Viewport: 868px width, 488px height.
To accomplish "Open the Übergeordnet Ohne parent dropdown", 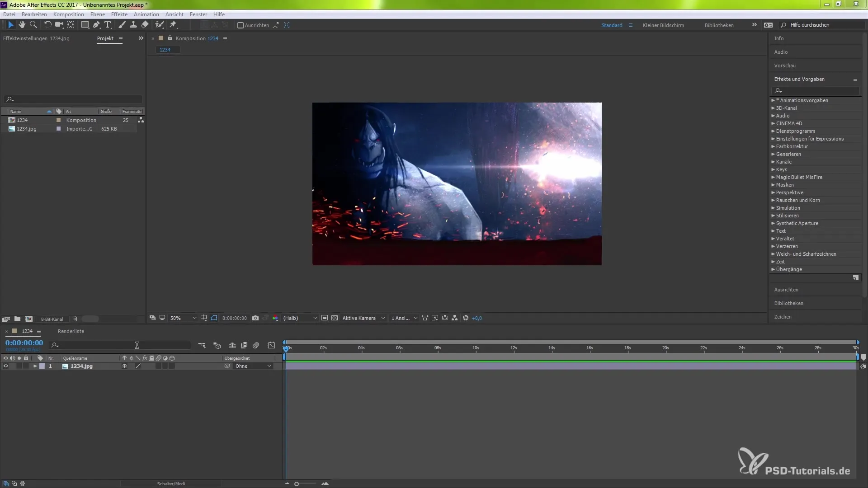I will point(253,366).
